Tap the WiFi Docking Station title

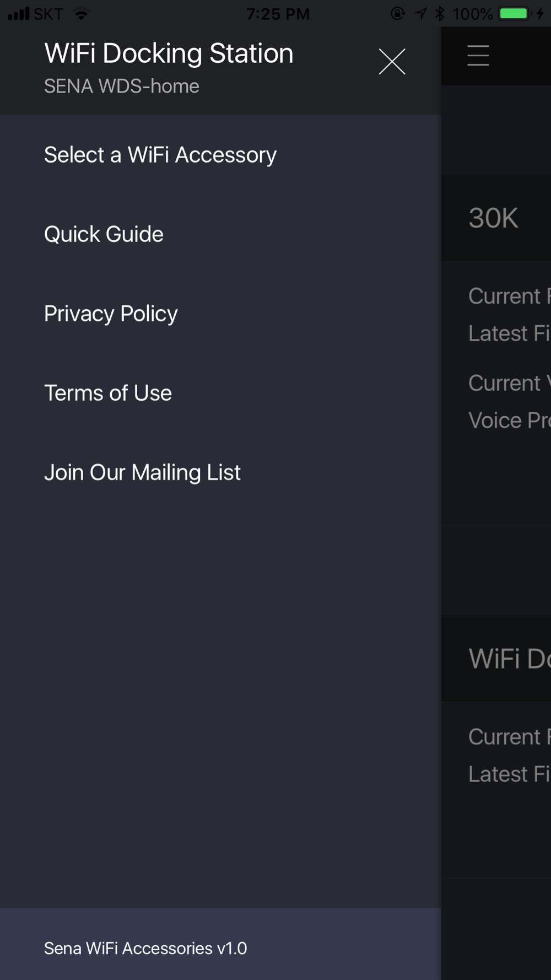click(169, 53)
